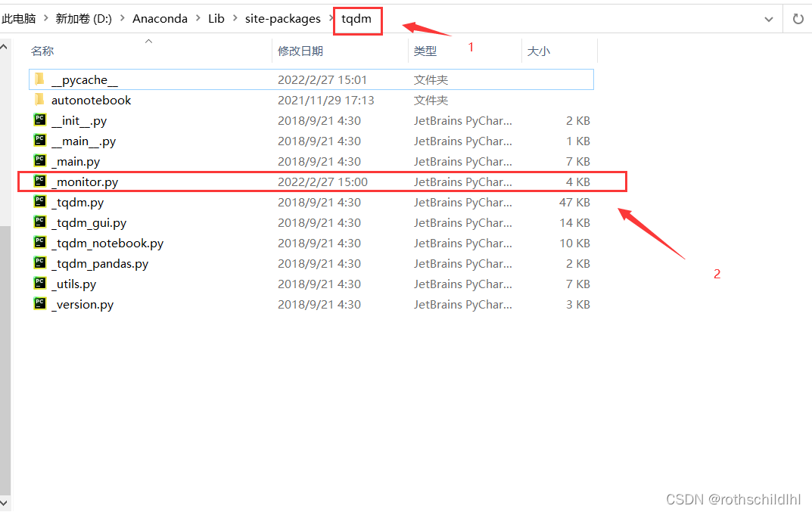
Task: Click the PyCharm icon of _tqdm_gui.py
Action: (40, 222)
